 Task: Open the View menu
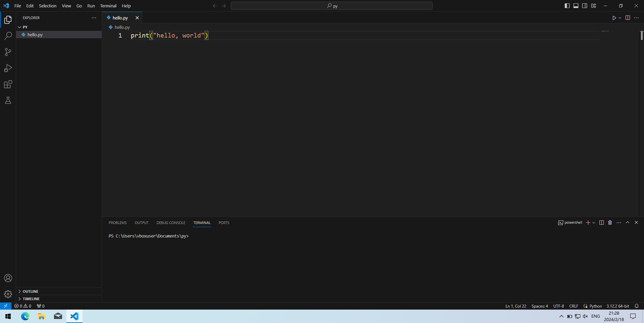tap(66, 6)
